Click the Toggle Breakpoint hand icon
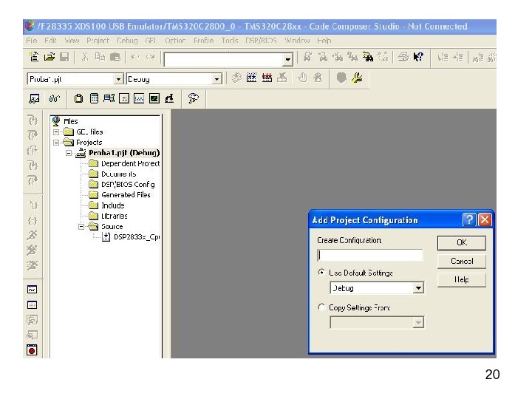This screenshot has width=532, height=399. (302, 78)
